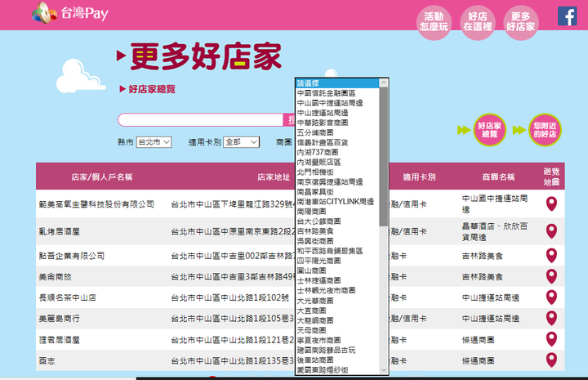Click store name 美侖商旅

56,277
